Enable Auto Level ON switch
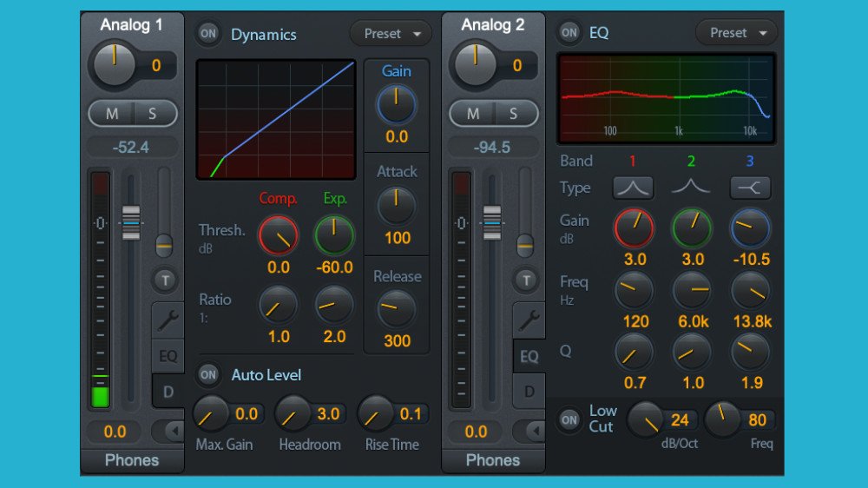 tap(208, 375)
